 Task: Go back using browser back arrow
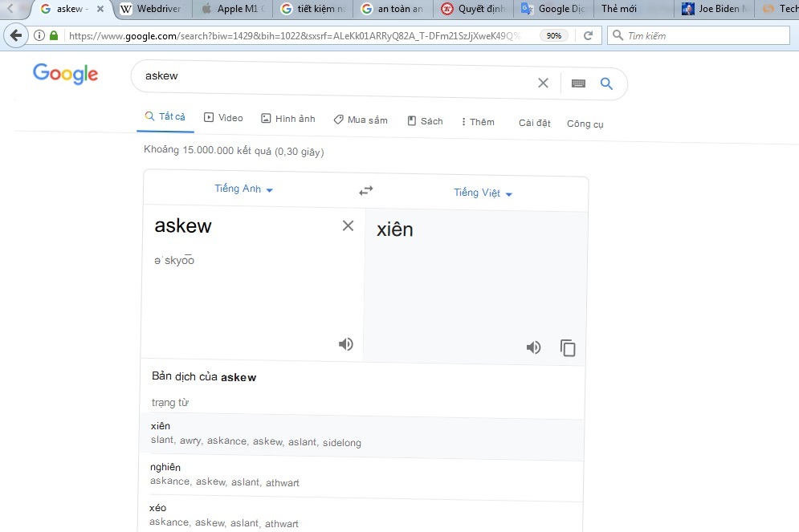15,36
